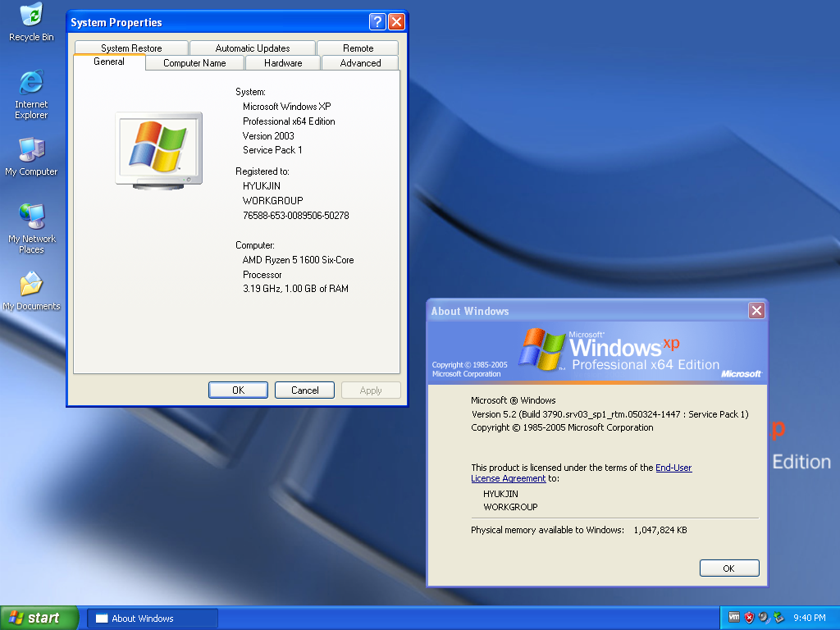Click the VMware Tools tray icon
Screen dimensions: 840x630
(734, 618)
